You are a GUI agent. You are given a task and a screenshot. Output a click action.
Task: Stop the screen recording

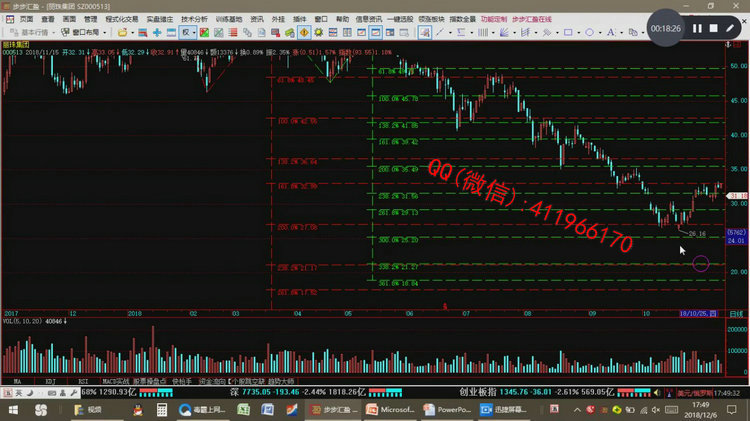713,29
